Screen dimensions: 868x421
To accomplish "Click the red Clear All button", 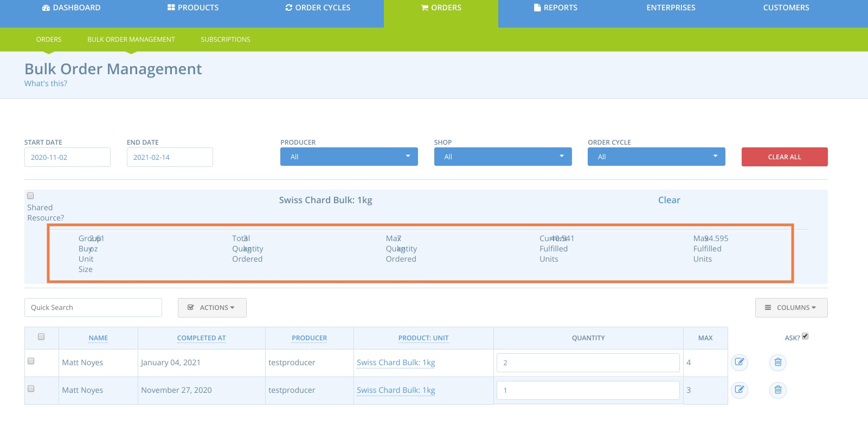I will point(785,157).
